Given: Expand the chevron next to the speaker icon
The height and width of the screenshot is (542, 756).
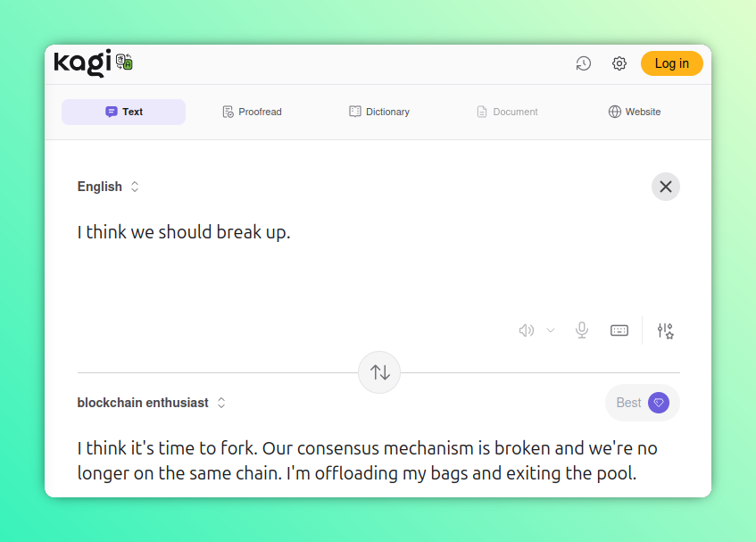Looking at the screenshot, I should tap(550, 330).
